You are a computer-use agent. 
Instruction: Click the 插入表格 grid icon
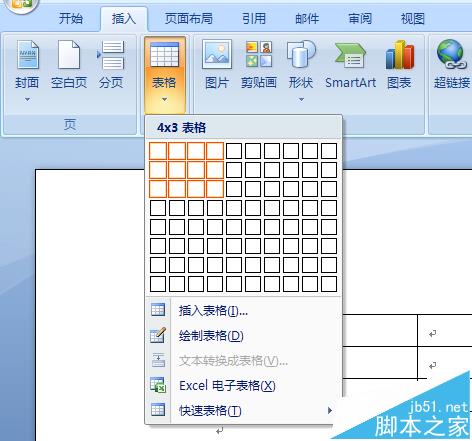point(158,310)
